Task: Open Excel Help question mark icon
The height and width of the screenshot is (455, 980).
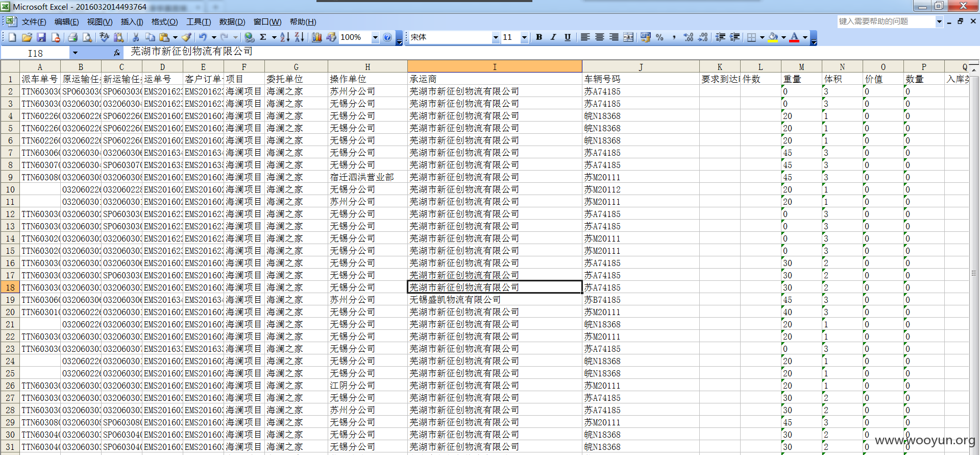Action: 387,37
